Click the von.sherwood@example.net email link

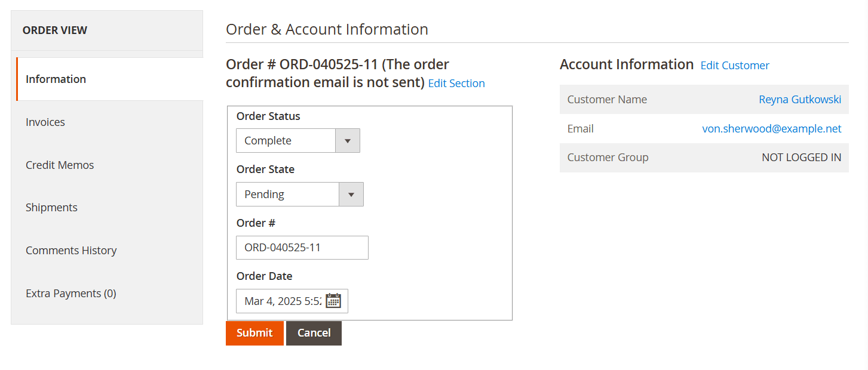coord(772,129)
